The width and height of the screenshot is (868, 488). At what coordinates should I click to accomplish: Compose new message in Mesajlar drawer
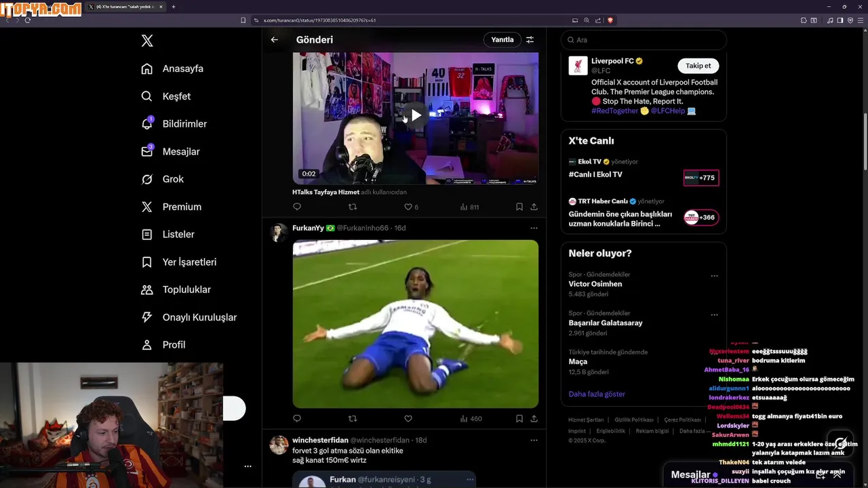[x=821, y=475]
